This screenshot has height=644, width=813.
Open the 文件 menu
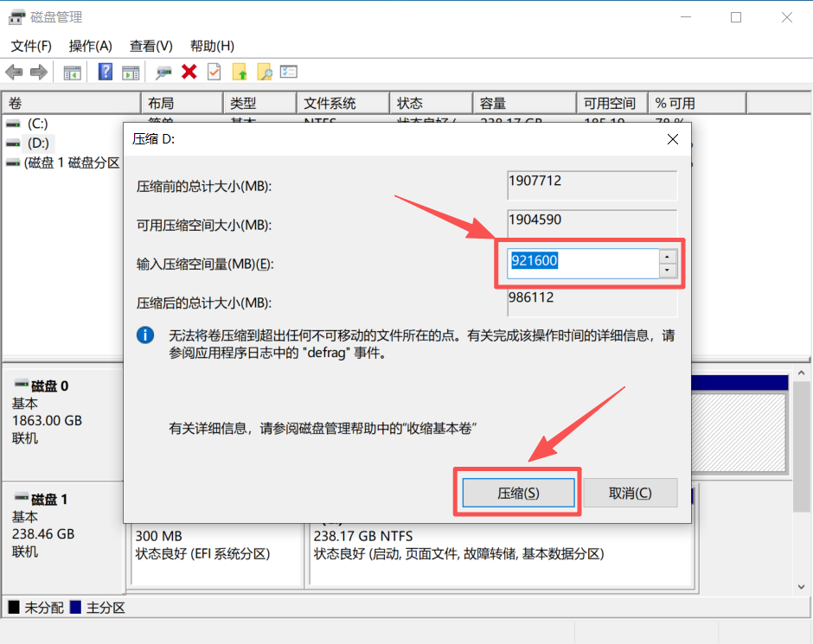pos(30,45)
